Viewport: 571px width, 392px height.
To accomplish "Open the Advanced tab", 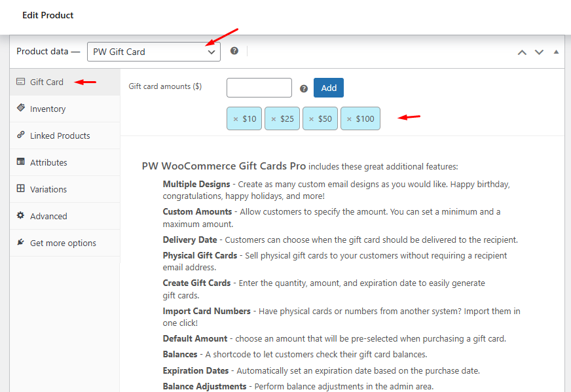I will (65, 216).
